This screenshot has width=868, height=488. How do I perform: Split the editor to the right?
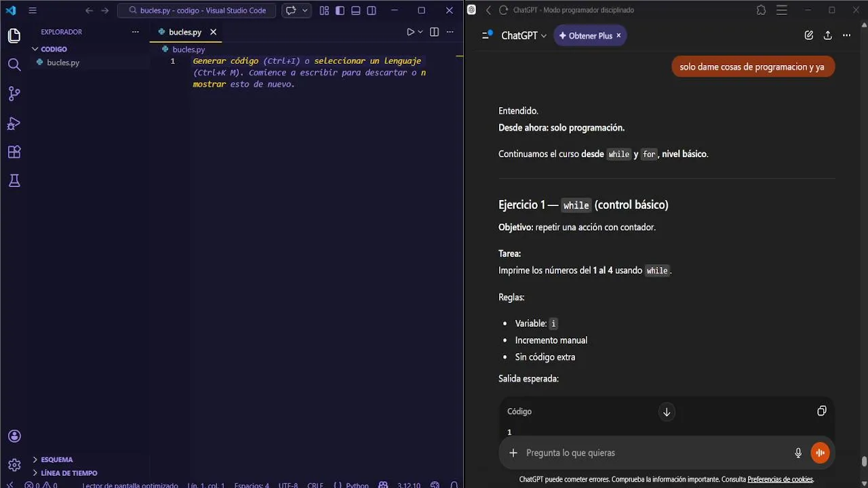(x=434, y=32)
